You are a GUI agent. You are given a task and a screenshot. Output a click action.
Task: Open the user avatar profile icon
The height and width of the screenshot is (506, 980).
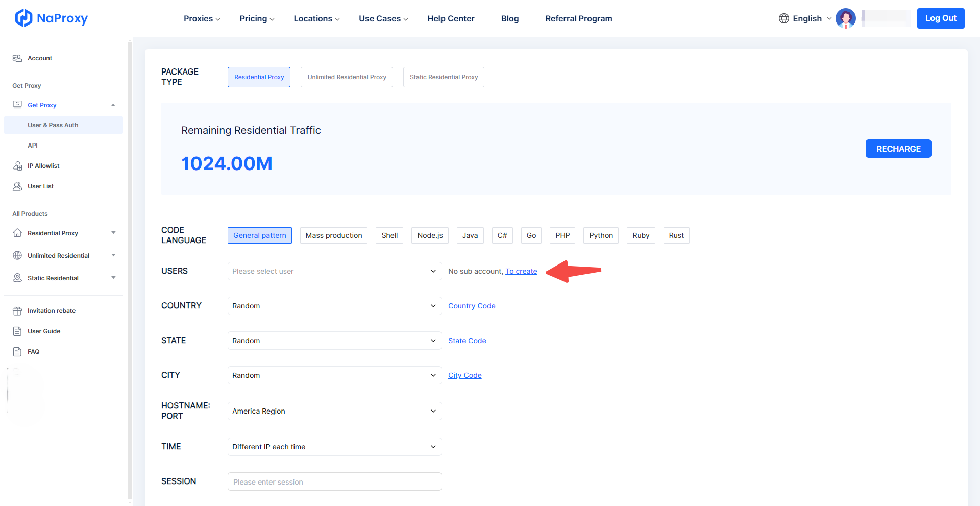(x=845, y=18)
